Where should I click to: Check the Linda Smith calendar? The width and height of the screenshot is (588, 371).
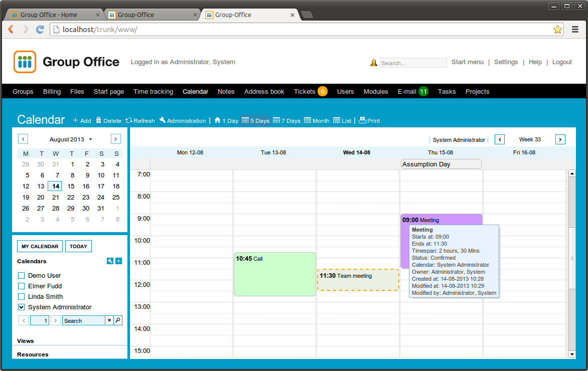pyautogui.click(x=22, y=296)
